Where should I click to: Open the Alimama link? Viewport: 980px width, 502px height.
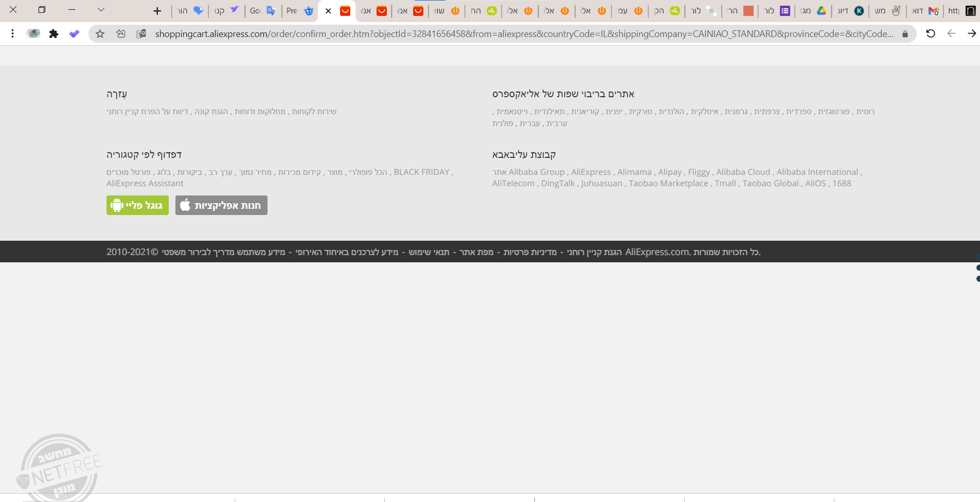coord(634,172)
